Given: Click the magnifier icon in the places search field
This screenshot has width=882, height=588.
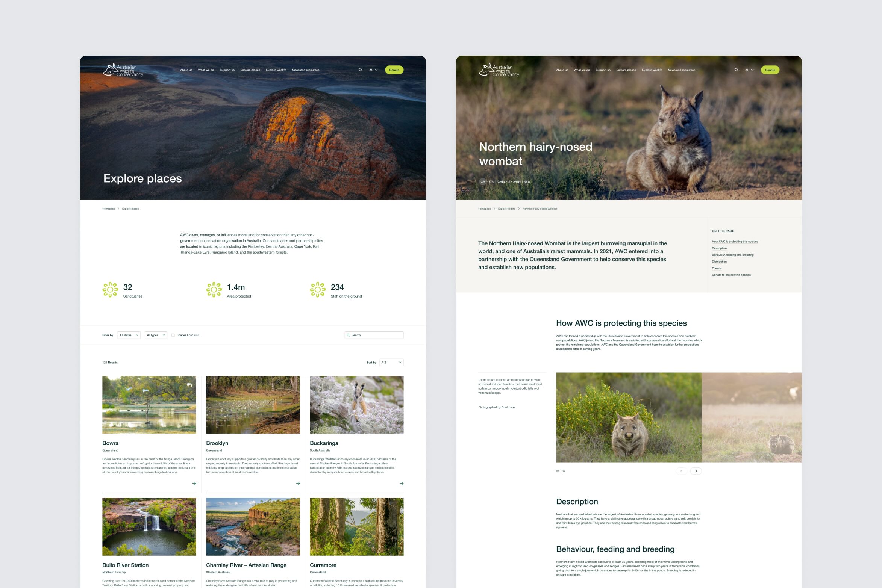Looking at the screenshot, I should coord(348,335).
